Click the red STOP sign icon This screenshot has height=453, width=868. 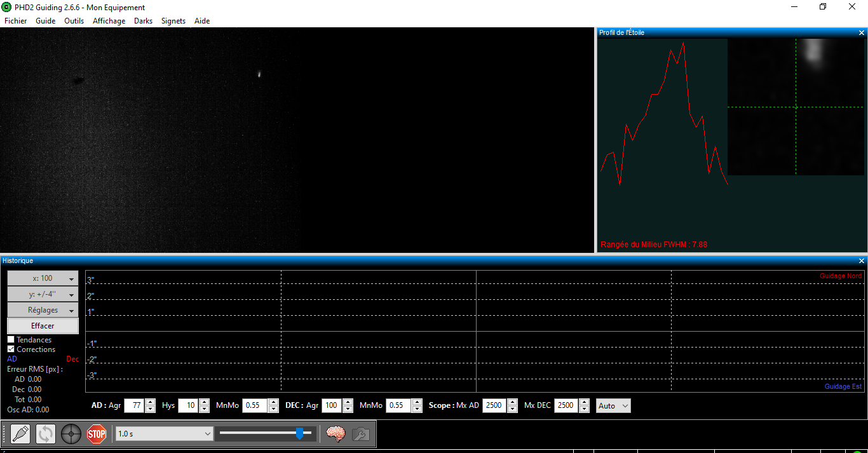tap(97, 434)
